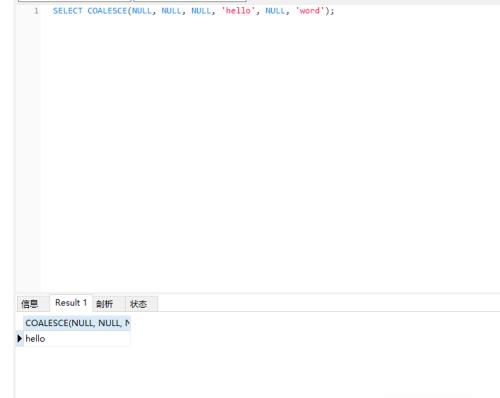Open the 信息 tab
Viewport: 500px width, 398px height.
click(30, 304)
